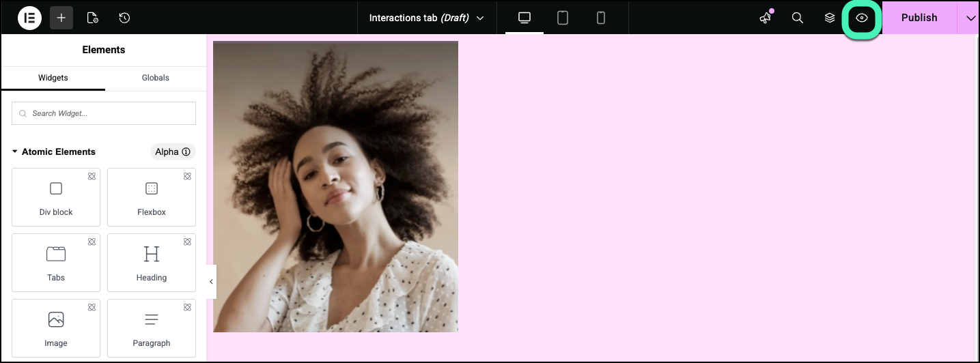Open the Interactions tab document dropdown
The width and height of the screenshot is (980, 363).
(x=426, y=18)
